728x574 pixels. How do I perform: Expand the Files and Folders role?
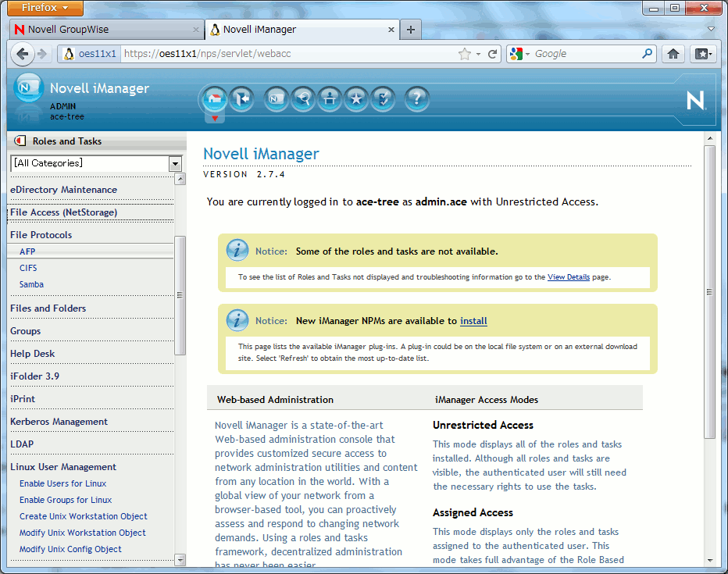point(48,308)
